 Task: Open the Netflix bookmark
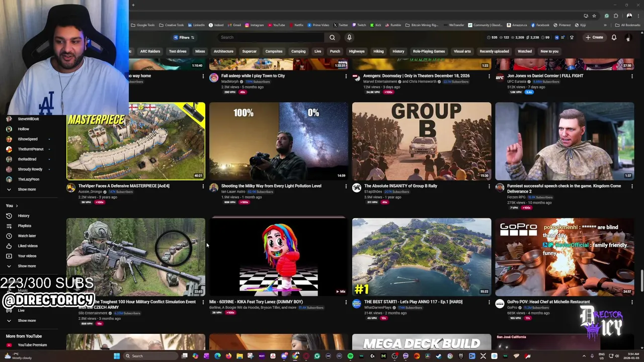click(x=296, y=25)
